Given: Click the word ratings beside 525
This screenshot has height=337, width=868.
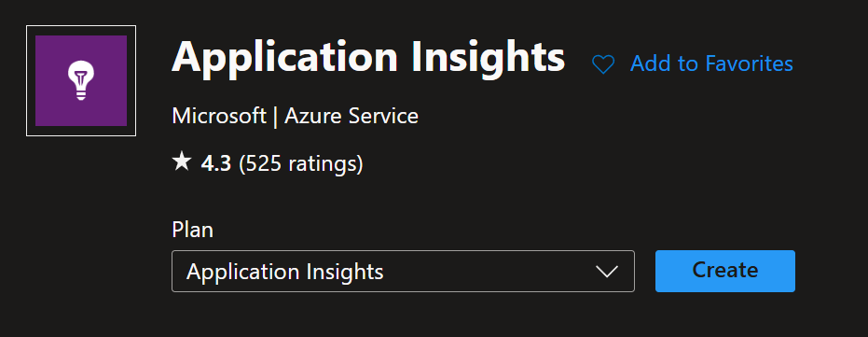Looking at the screenshot, I should [324, 164].
